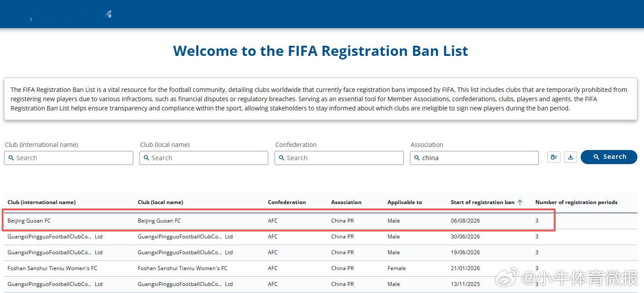Viewport: 644px width, 293px height.
Task: Sort by Club (international name) column header
Action: 41,202
